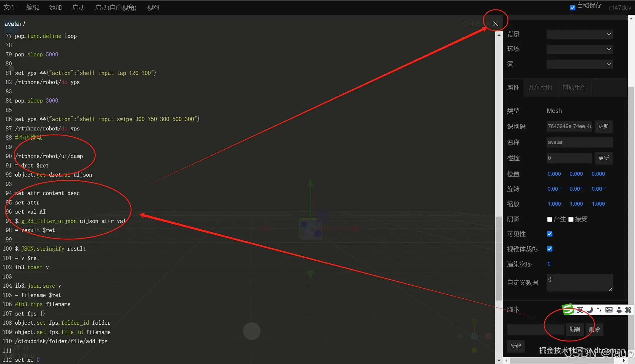
Task: Click the 新建 new script button
Action: click(516, 346)
